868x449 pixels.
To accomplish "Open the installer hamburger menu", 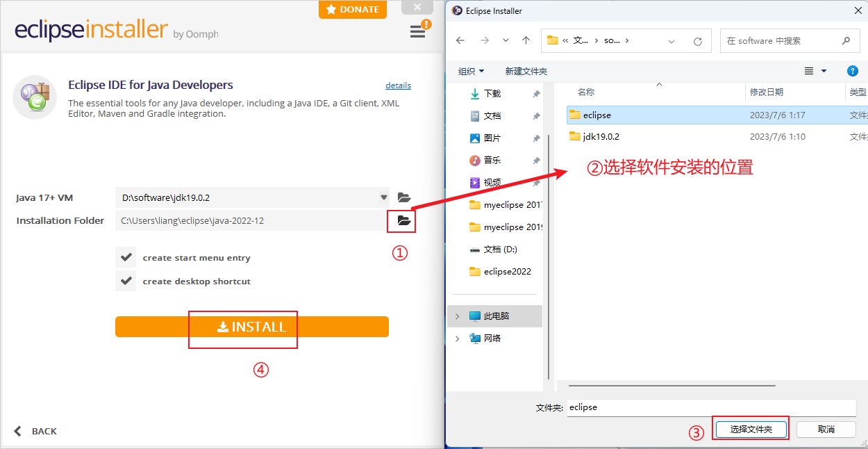I will click(417, 32).
